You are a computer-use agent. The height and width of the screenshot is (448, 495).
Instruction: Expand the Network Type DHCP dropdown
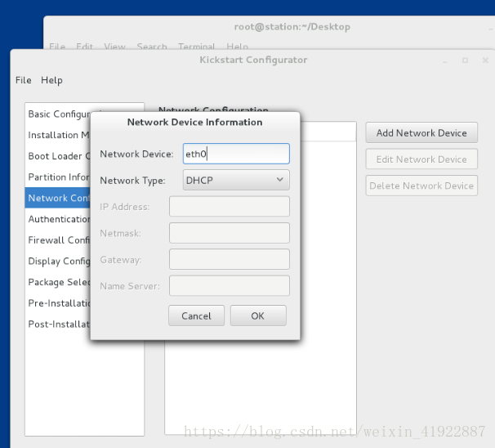click(x=236, y=180)
